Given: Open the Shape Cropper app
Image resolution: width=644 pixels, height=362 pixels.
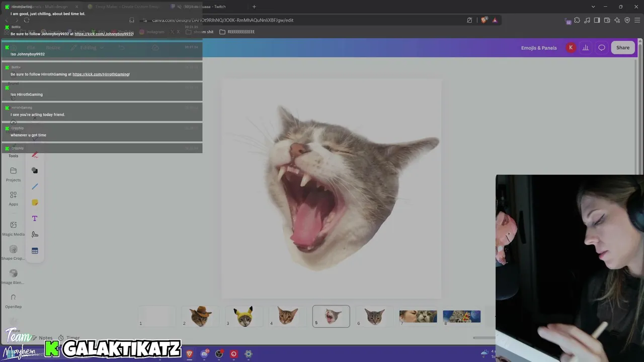Looking at the screenshot, I should pyautogui.click(x=14, y=253).
